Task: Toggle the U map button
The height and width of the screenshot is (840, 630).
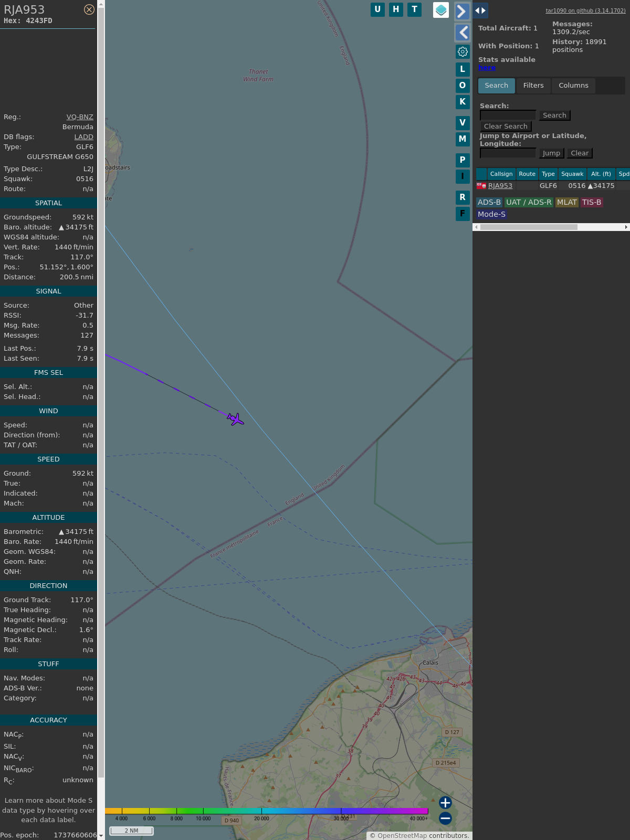Action: coord(377,9)
